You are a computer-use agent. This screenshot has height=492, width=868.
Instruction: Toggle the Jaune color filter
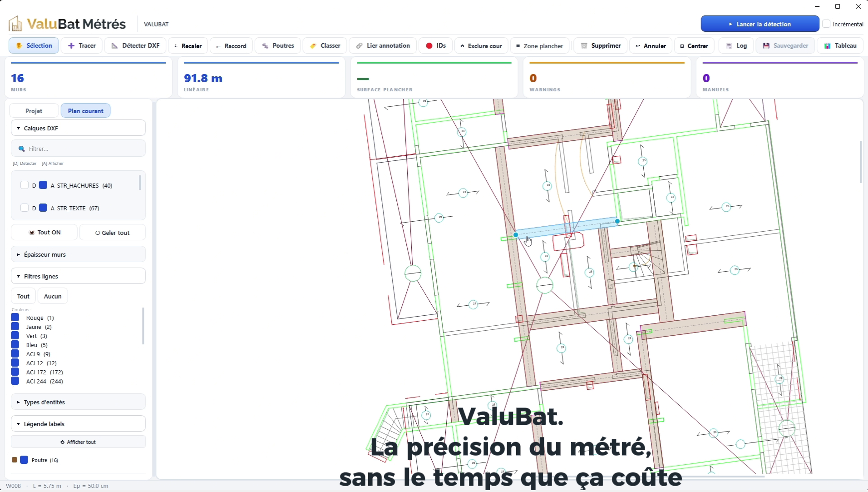[15, 326]
